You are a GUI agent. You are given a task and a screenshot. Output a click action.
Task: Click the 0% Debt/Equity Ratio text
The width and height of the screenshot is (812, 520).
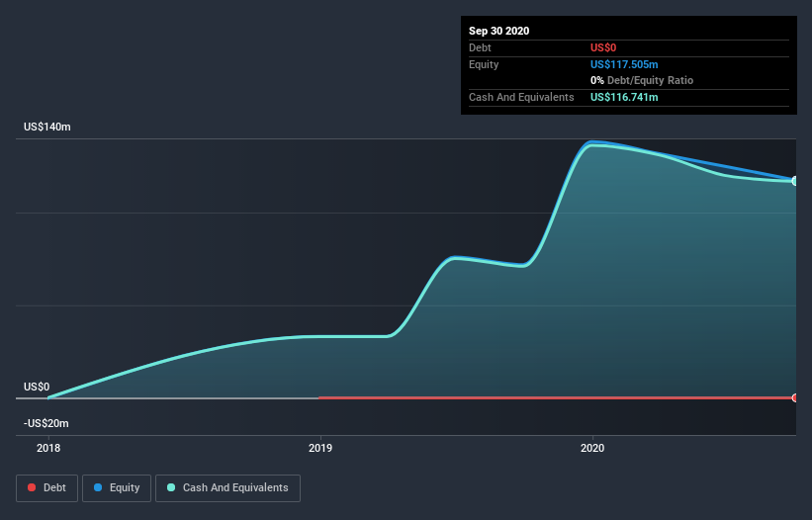[x=642, y=80]
